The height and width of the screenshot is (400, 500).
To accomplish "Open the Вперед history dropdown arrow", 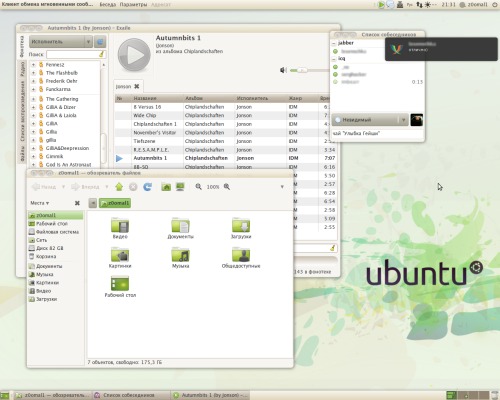I will [107, 187].
